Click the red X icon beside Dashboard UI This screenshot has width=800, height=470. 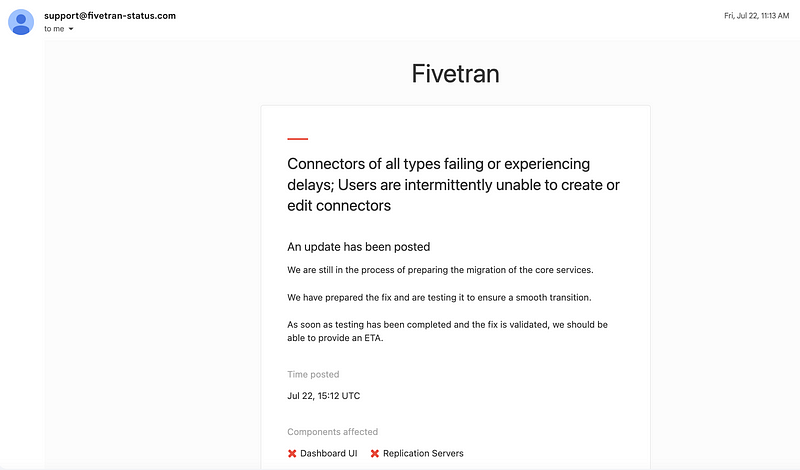click(292, 454)
